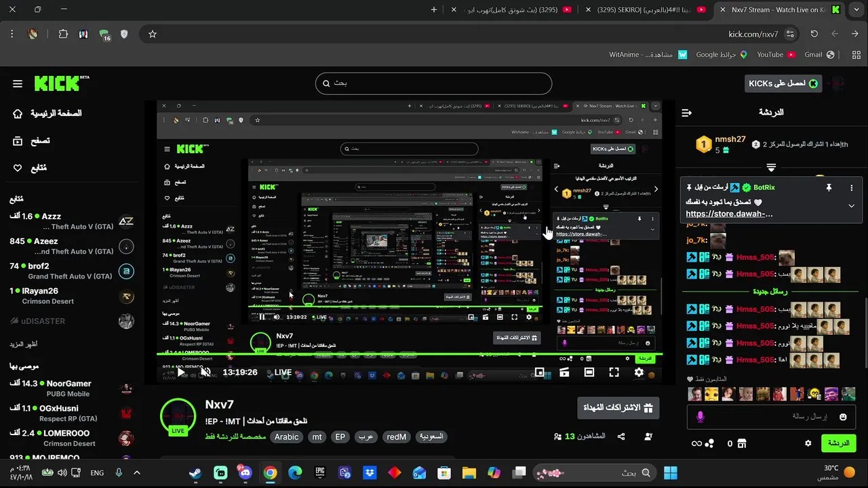Play or pause the stream video
Image resolution: width=868 pixels, height=488 pixels.
pyautogui.click(x=180, y=372)
